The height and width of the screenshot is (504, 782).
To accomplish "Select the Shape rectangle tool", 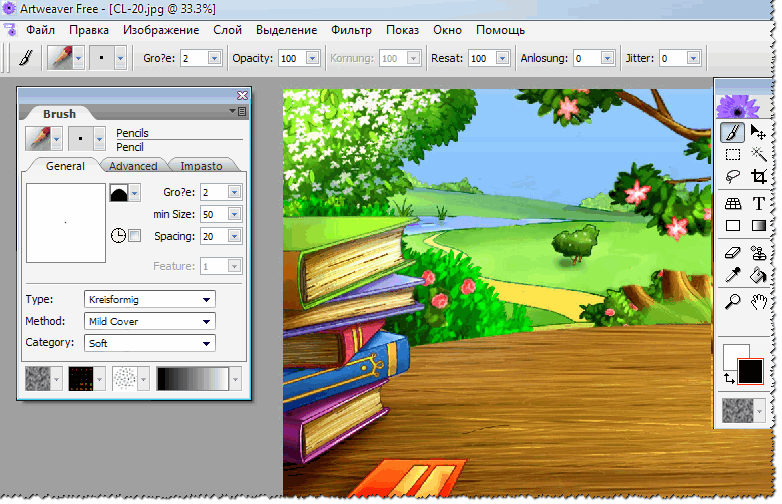I will click(732, 226).
